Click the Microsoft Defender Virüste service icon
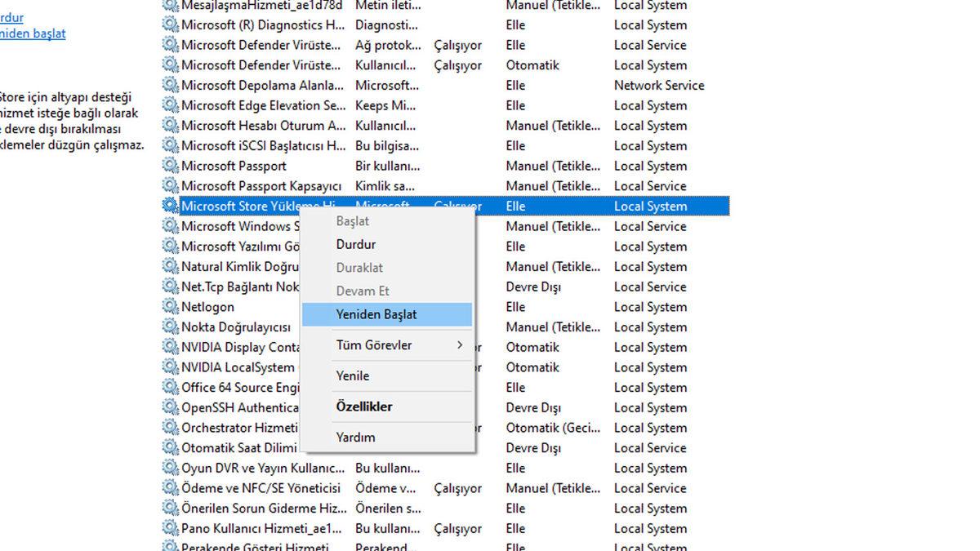 (x=171, y=45)
